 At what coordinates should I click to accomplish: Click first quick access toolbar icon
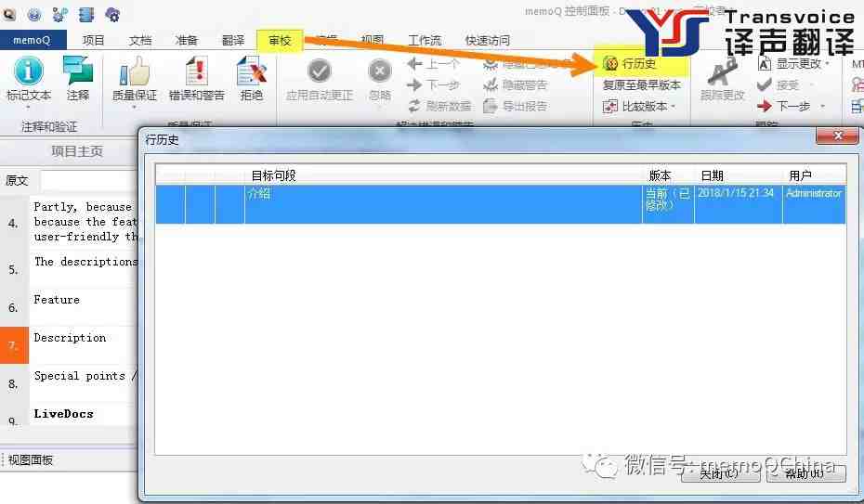[8, 14]
